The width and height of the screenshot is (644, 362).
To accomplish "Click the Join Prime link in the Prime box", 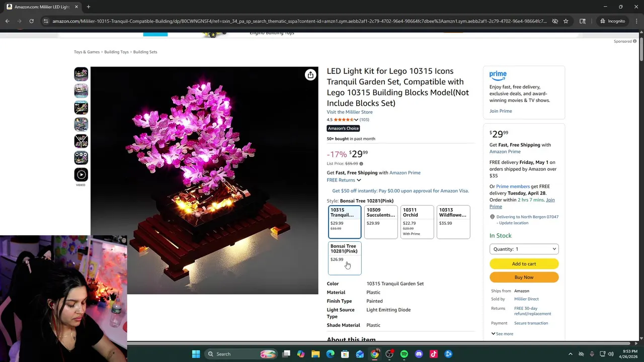I will (501, 111).
